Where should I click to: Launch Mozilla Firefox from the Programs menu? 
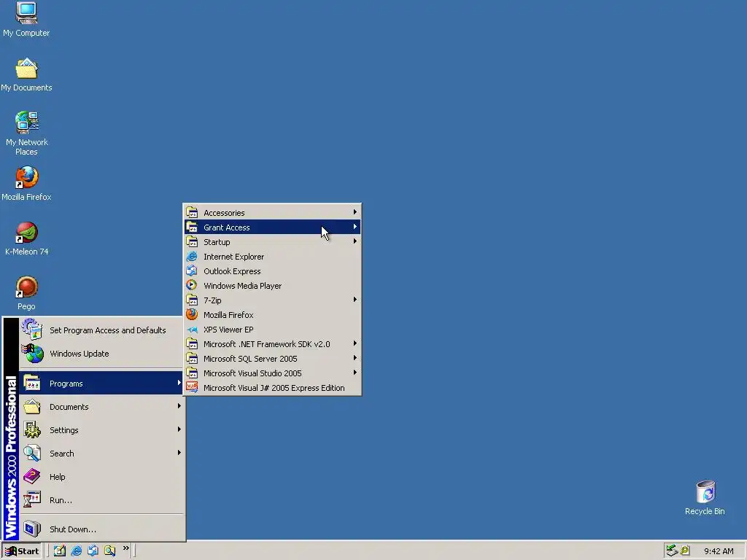pyautogui.click(x=273, y=315)
